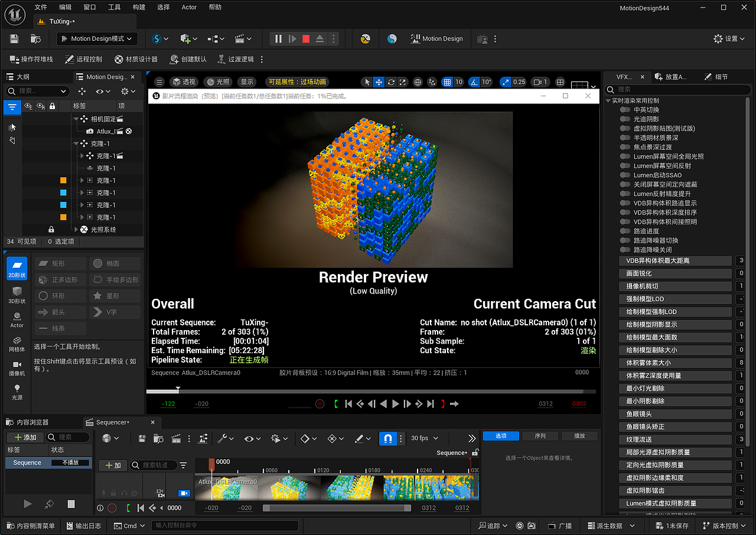Toggle the 中英切换 switch
The width and height of the screenshot is (756, 535).
[x=625, y=110]
